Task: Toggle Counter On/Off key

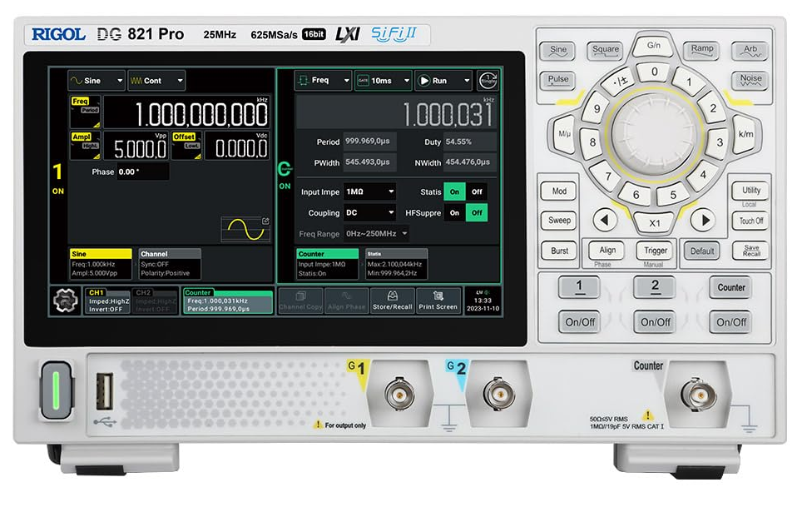Action: (731, 322)
